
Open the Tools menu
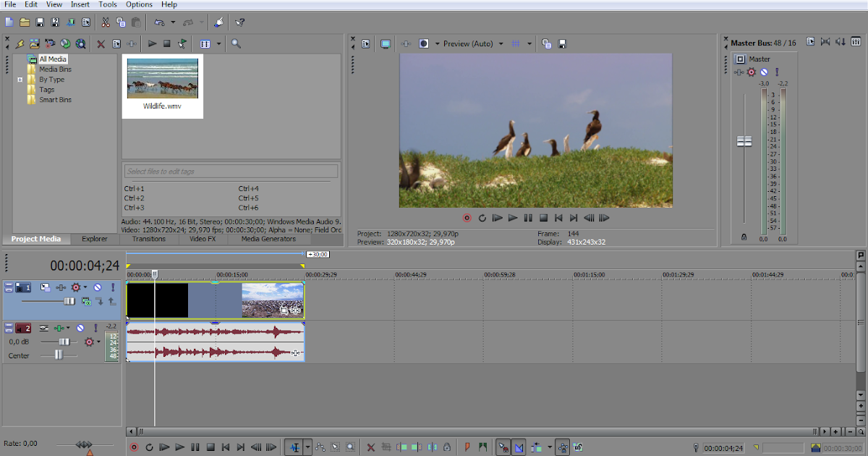click(107, 4)
